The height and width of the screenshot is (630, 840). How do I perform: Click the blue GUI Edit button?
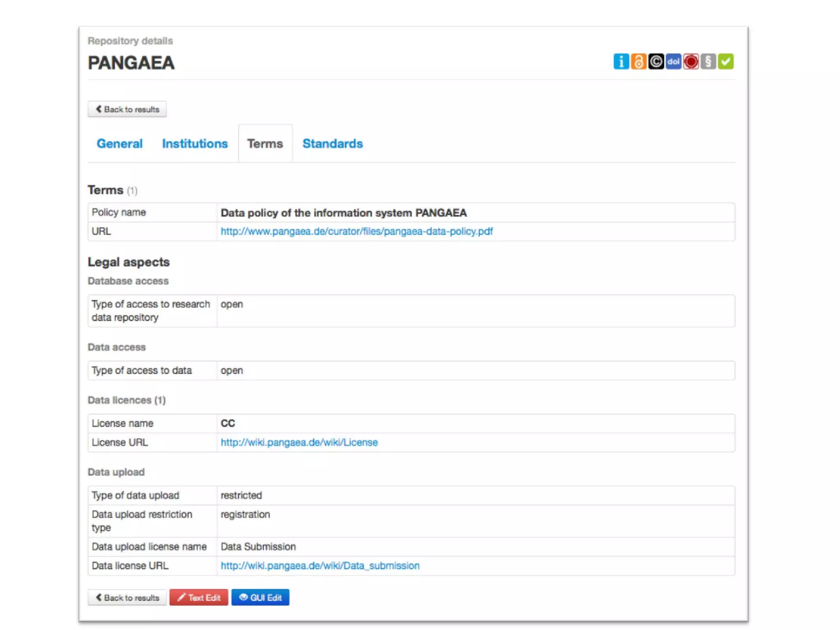tap(260, 598)
